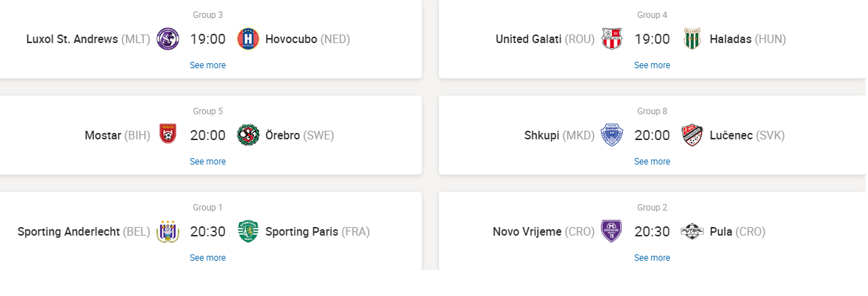This screenshot has width=868, height=296.
Task: Click the Novo Vrijeme club crest
Action: click(612, 231)
